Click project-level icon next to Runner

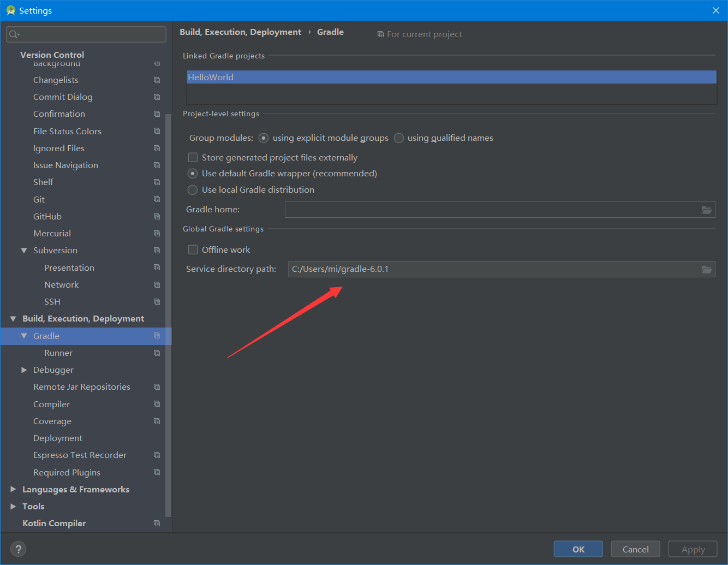tap(157, 353)
